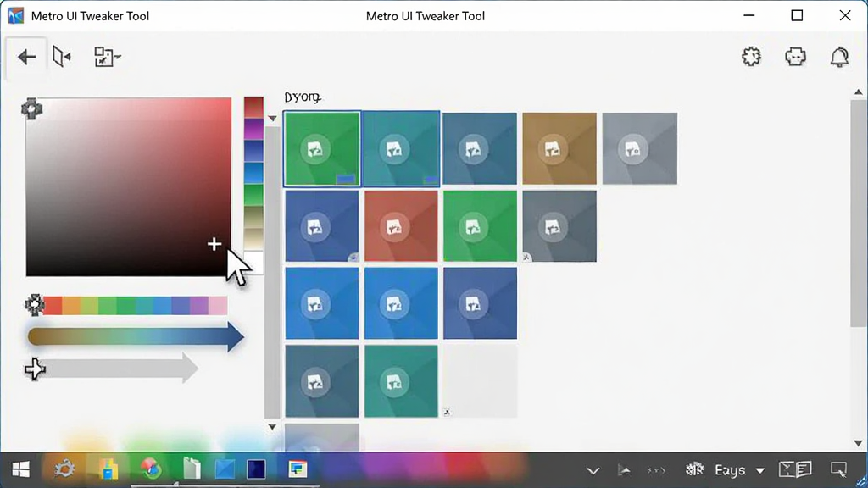The height and width of the screenshot is (488, 868).
Task: Click down arrow of tile list scrollbar
Action: (272, 427)
